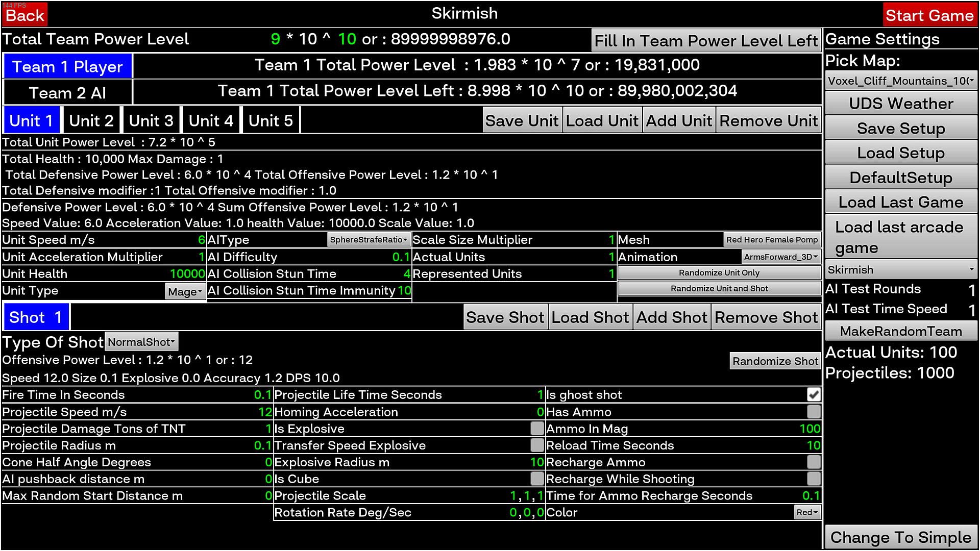Select the Team 2 AI tab
This screenshot has width=980, height=551.
(67, 93)
